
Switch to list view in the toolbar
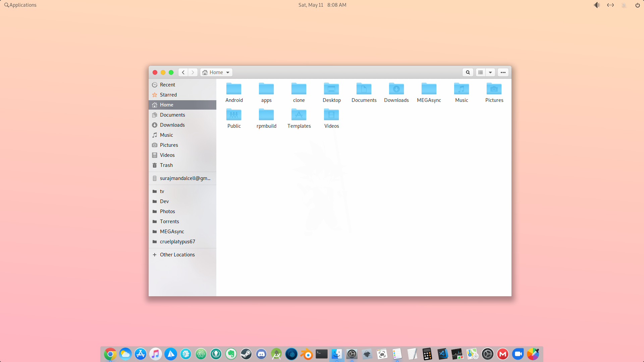point(481,72)
